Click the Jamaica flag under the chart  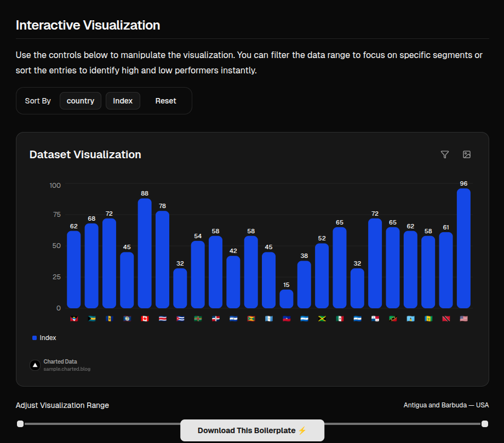tap(322, 318)
